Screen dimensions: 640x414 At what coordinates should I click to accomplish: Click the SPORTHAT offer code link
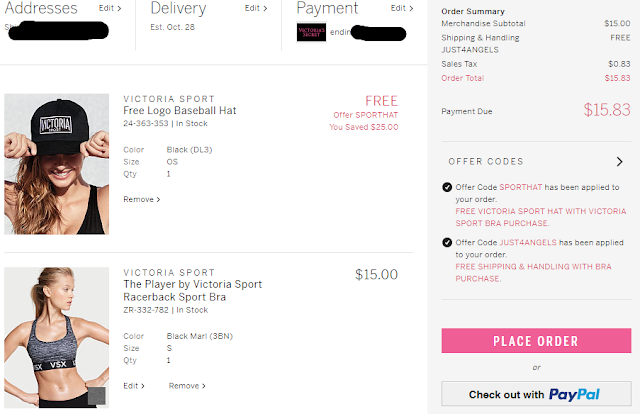[x=521, y=187]
